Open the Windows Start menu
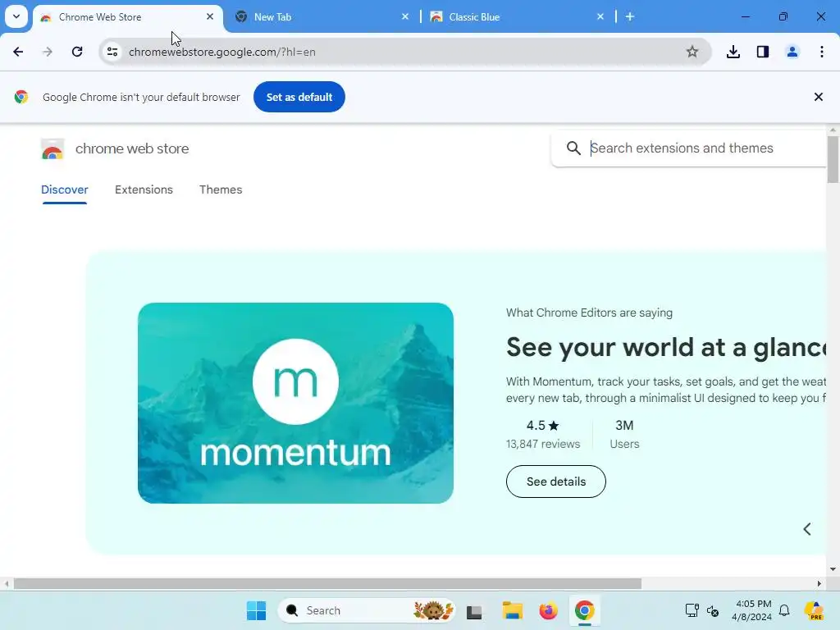840x630 pixels. point(256,610)
